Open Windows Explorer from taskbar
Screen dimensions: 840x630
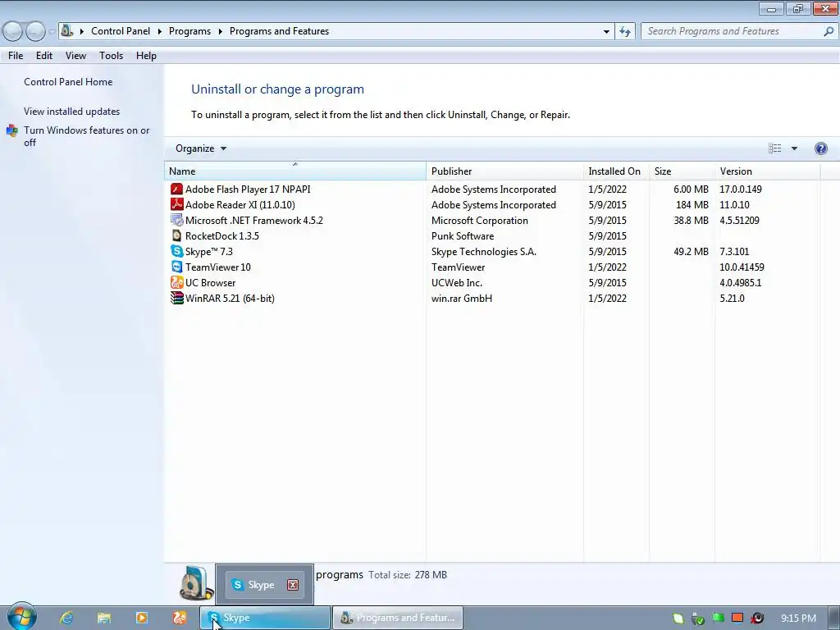[104, 618]
